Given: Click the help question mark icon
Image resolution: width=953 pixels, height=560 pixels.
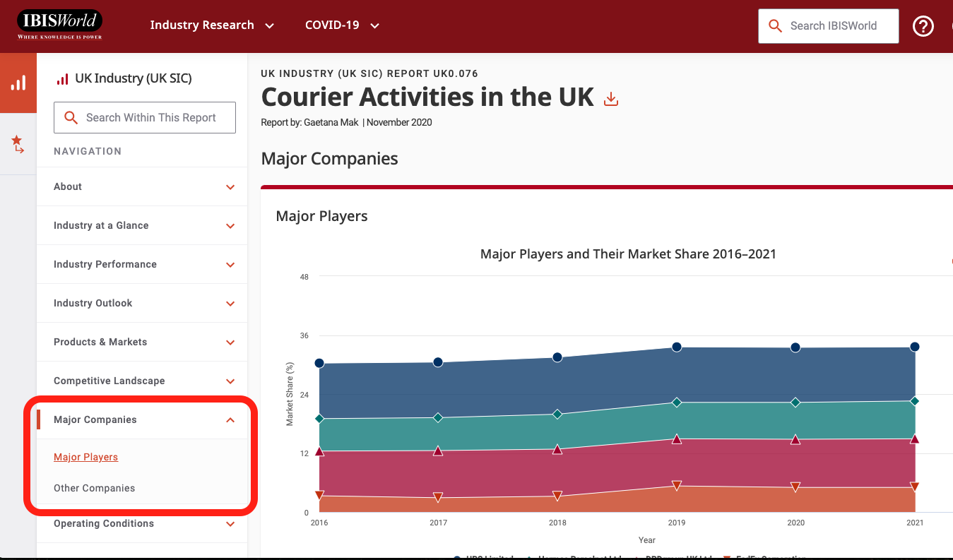Looking at the screenshot, I should pyautogui.click(x=923, y=26).
